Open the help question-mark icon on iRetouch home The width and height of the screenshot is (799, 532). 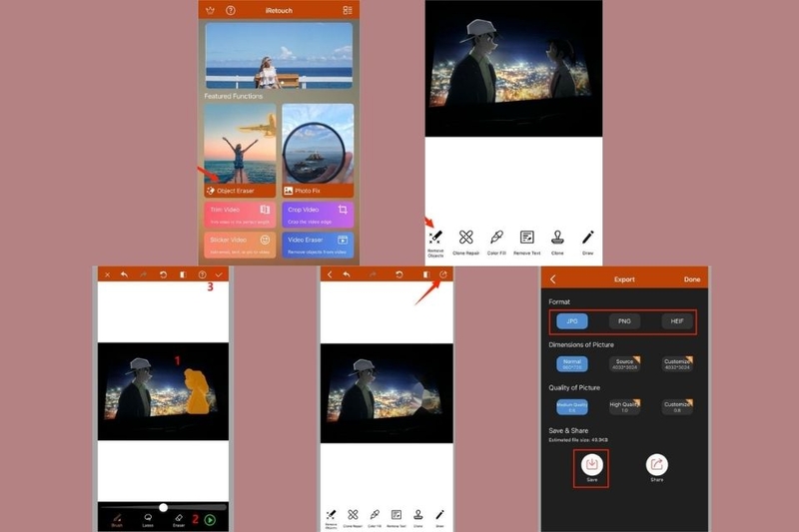(x=231, y=10)
